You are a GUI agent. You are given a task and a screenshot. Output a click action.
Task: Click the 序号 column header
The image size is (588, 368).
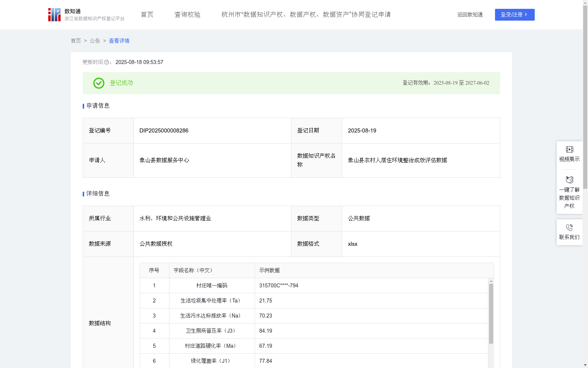point(154,270)
